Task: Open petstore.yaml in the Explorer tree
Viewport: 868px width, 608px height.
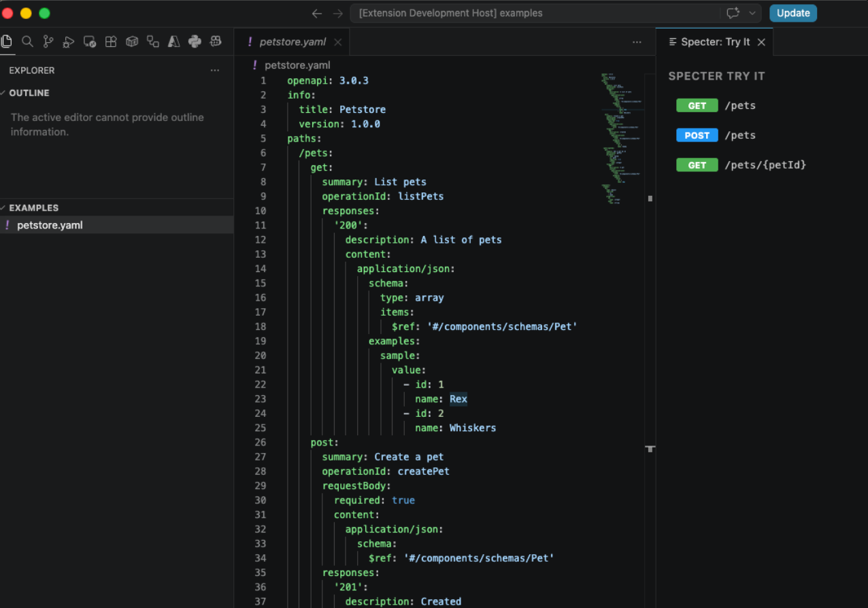Action: click(x=116, y=225)
